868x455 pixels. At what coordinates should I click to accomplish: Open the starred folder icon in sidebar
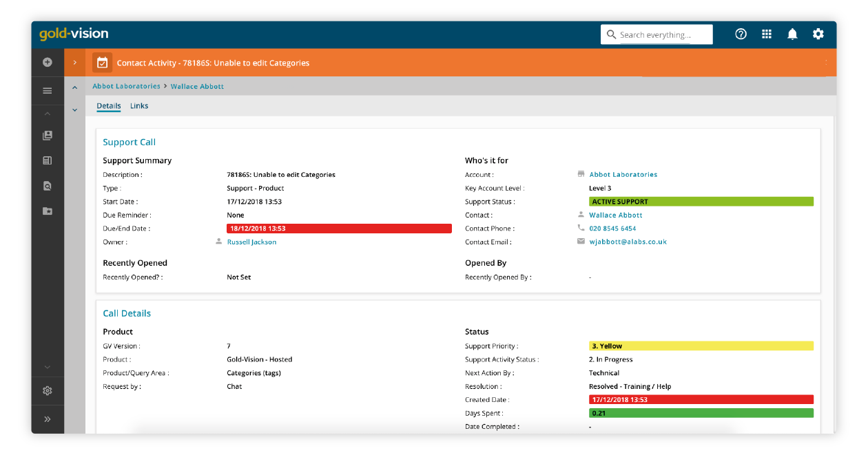48,211
